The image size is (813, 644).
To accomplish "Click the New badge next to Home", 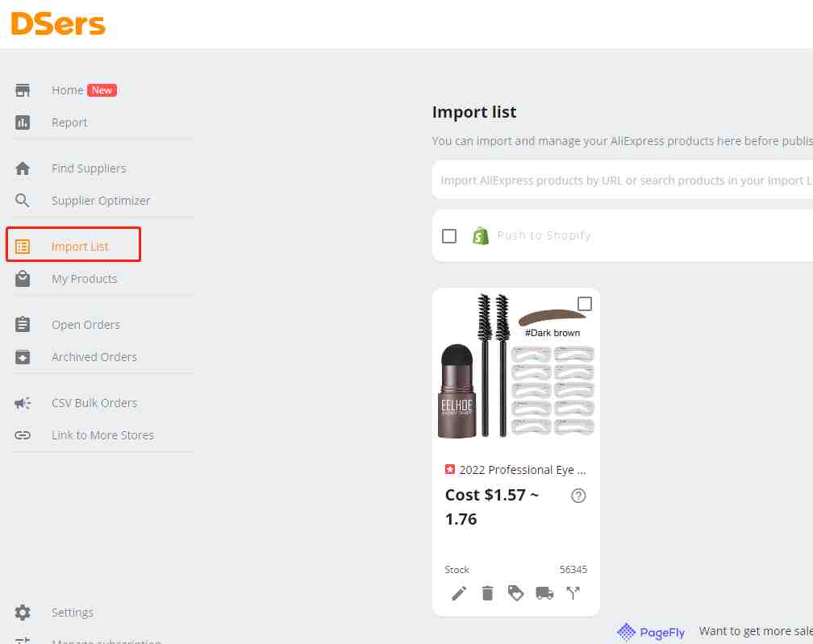I will 102,90.
